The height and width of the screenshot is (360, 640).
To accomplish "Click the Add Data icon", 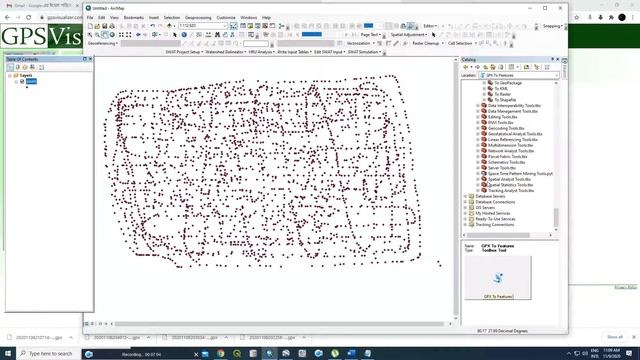I will [169, 26].
